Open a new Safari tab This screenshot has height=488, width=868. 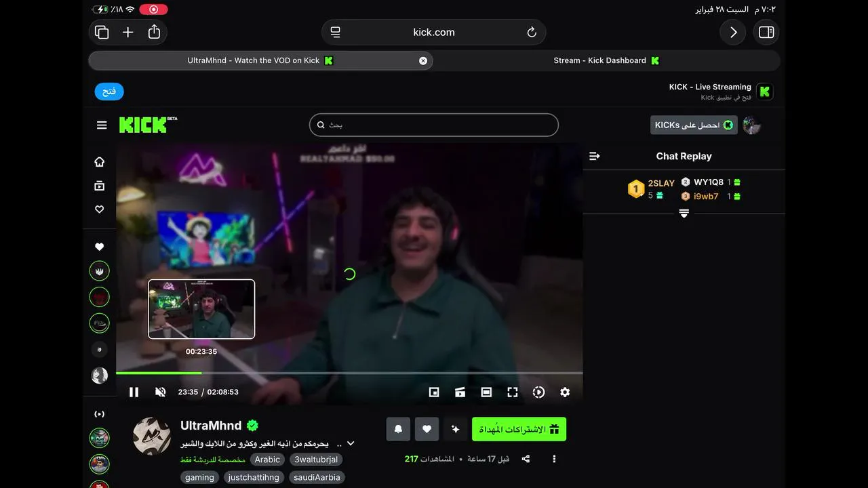point(128,32)
